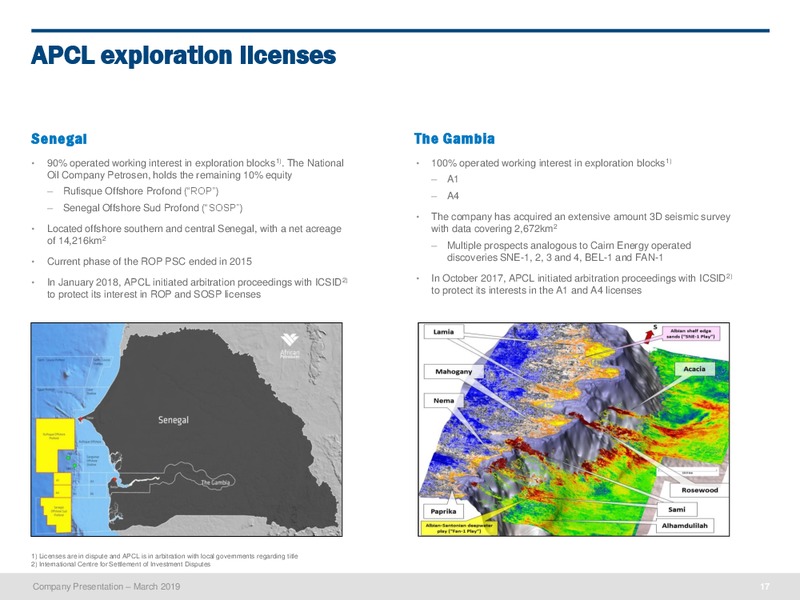Click footnote '1) Licenses are in dispute'
Screen dimensions: 800x600
click(164, 556)
